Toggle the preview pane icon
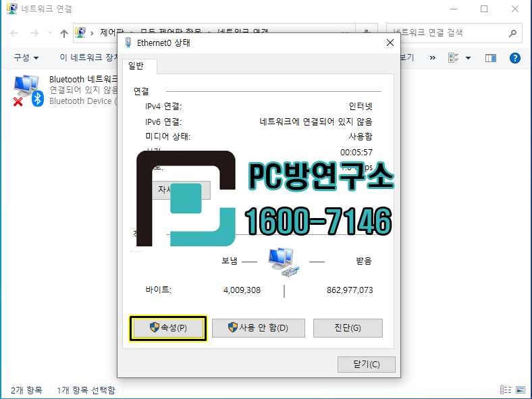The height and width of the screenshot is (399, 532). (491, 58)
